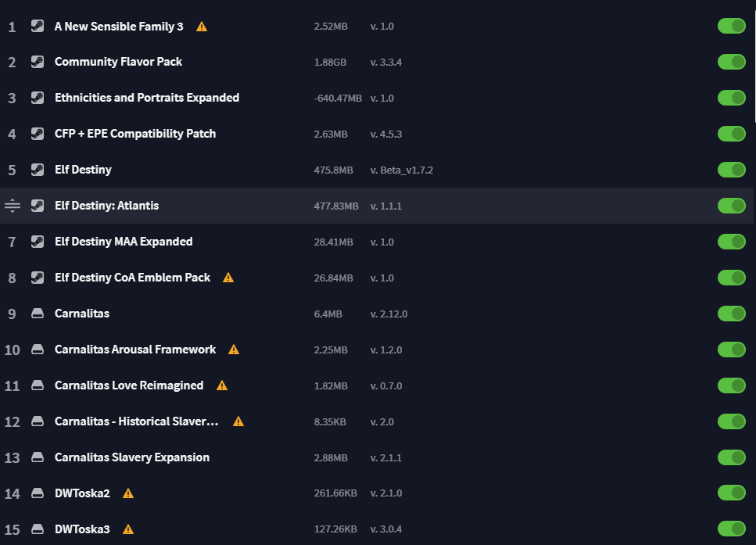Click the local drive icon for DWToska3
This screenshot has width=756, height=545.
click(38, 529)
